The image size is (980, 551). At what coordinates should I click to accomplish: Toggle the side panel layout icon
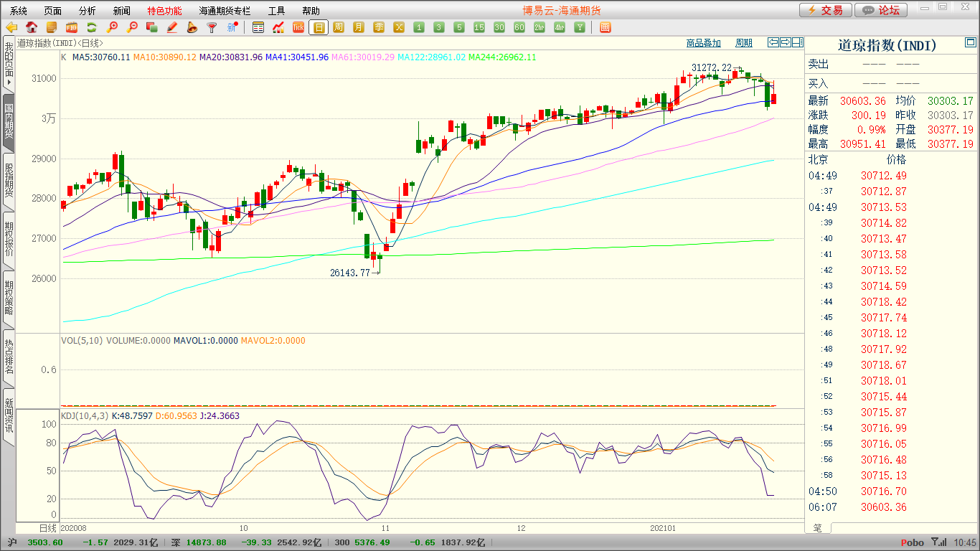tap(797, 42)
